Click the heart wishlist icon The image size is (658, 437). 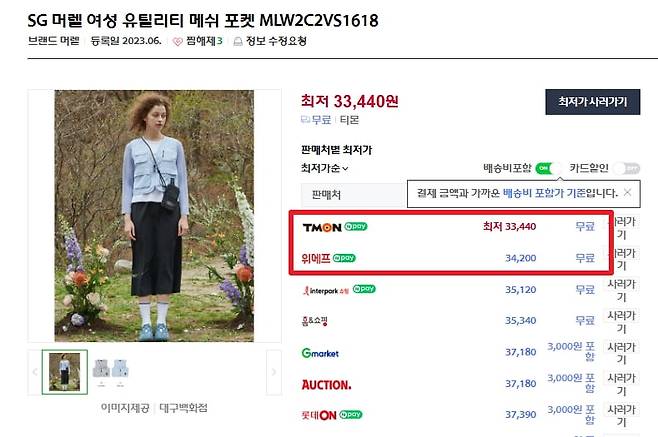(178, 42)
